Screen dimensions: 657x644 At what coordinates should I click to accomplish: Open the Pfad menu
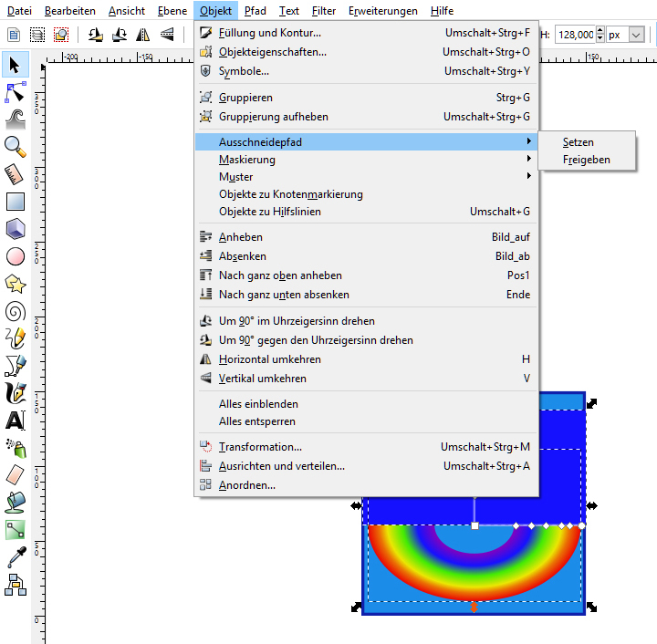click(255, 11)
